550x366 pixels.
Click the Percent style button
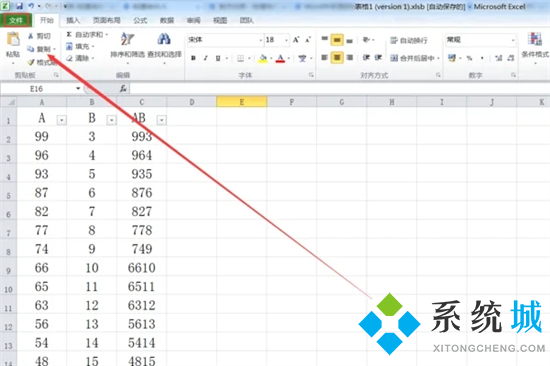tap(469, 58)
